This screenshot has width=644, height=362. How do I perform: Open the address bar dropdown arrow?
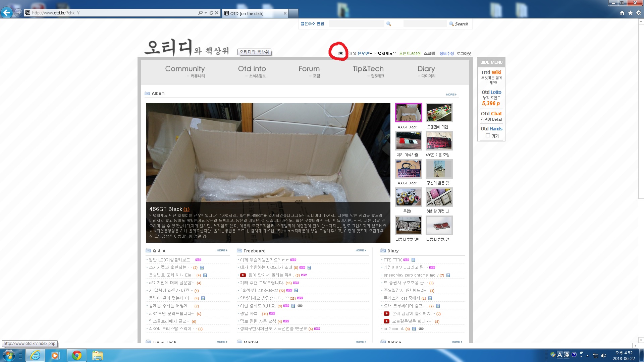[206, 13]
